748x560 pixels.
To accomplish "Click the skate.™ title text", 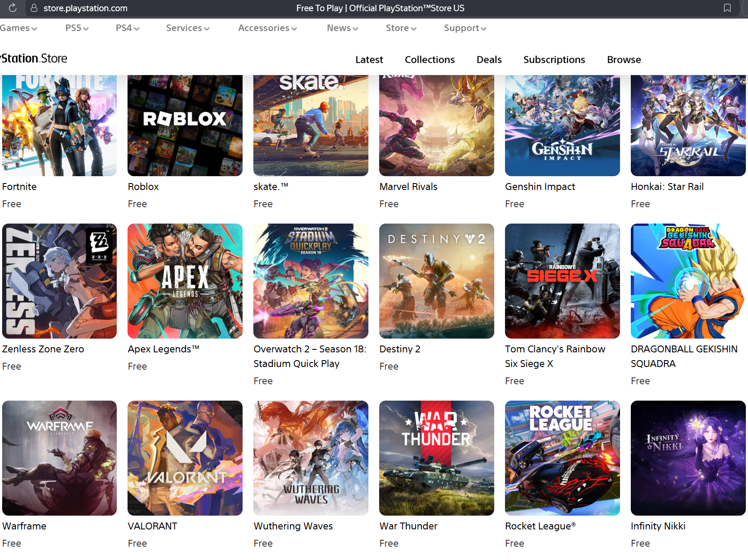I will point(271,187).
